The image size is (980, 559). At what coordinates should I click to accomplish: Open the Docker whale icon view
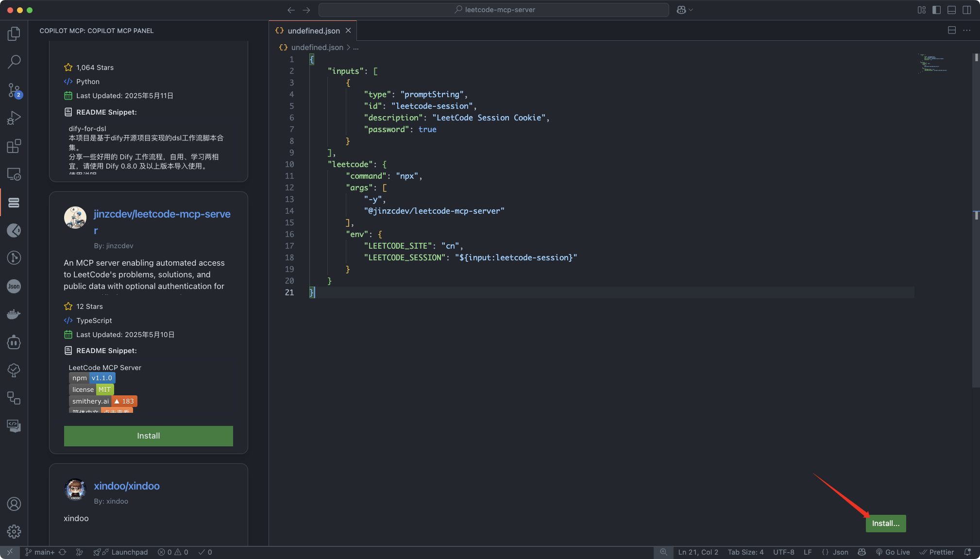click(14, 314)
